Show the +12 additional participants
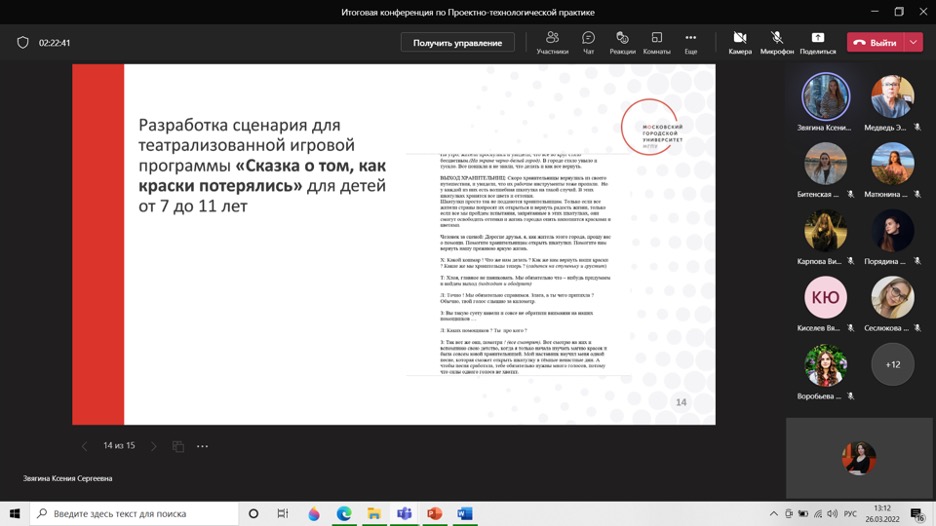The width and height of the screenshot is (936, 526). (x=892, y=364)
